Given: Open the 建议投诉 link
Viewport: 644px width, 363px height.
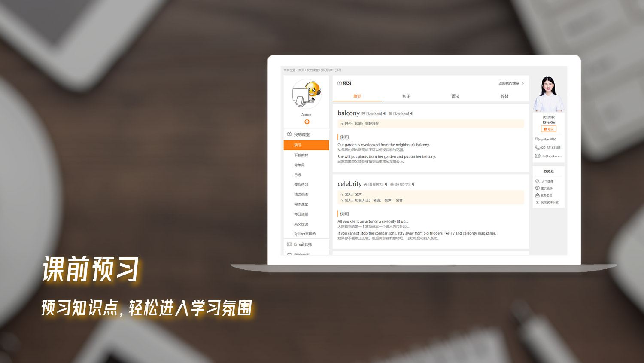Looking at the screenshot, I should click(x=546, y=189).
